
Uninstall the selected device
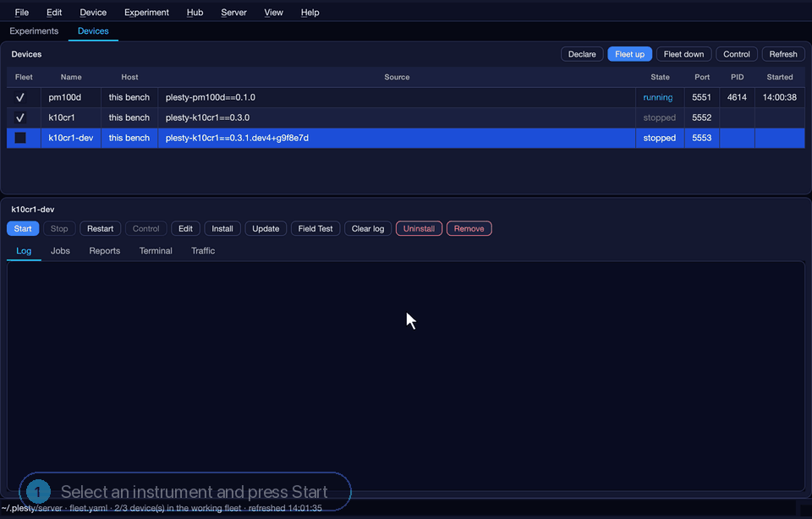419,229
